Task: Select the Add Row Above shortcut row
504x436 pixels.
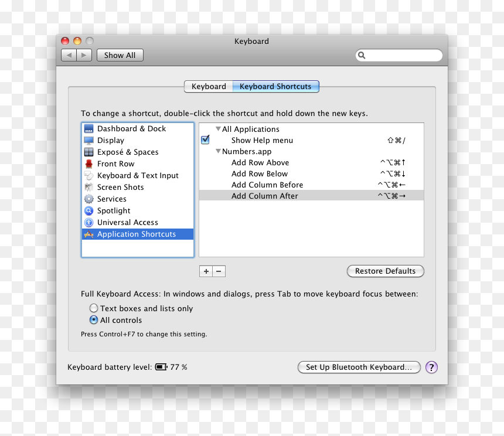Action: point(311,162)
